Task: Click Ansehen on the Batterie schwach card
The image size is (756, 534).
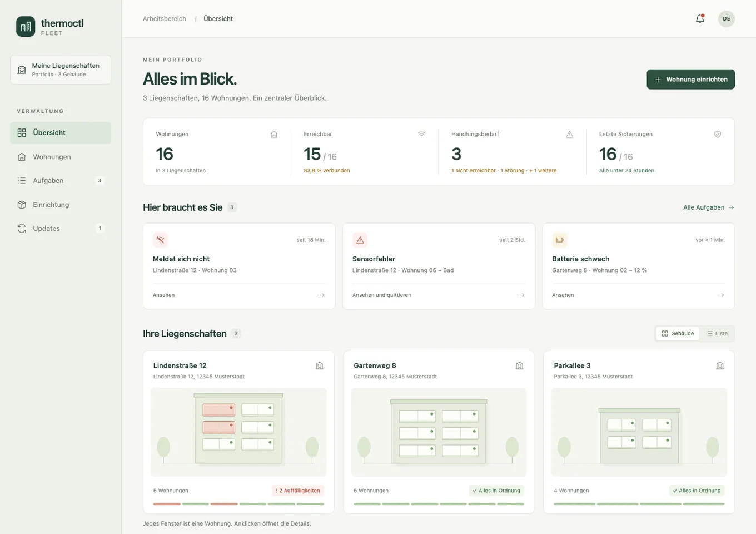Action: coord(563,295)
